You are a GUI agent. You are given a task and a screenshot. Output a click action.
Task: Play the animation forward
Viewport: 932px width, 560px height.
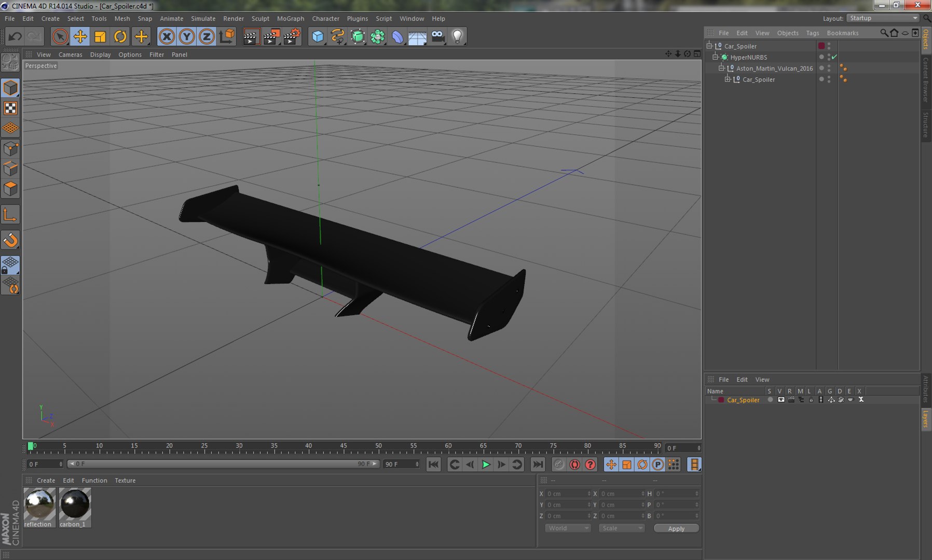click(486, 465)
